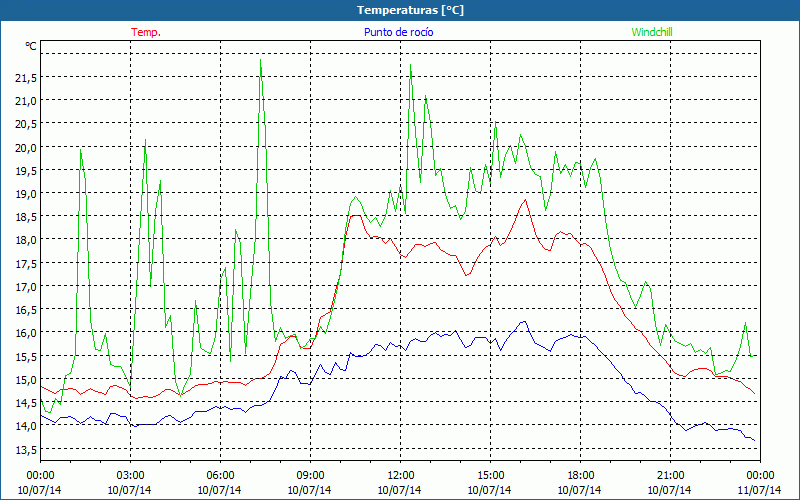The image size is (800, 500).
Task: Click the Temperaturas [°C] chart title
Action: [x=410, y=10]
